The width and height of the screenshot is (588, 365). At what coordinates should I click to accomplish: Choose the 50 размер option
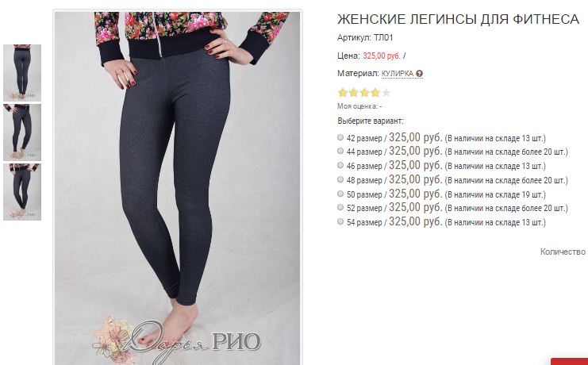coord(340,194)
